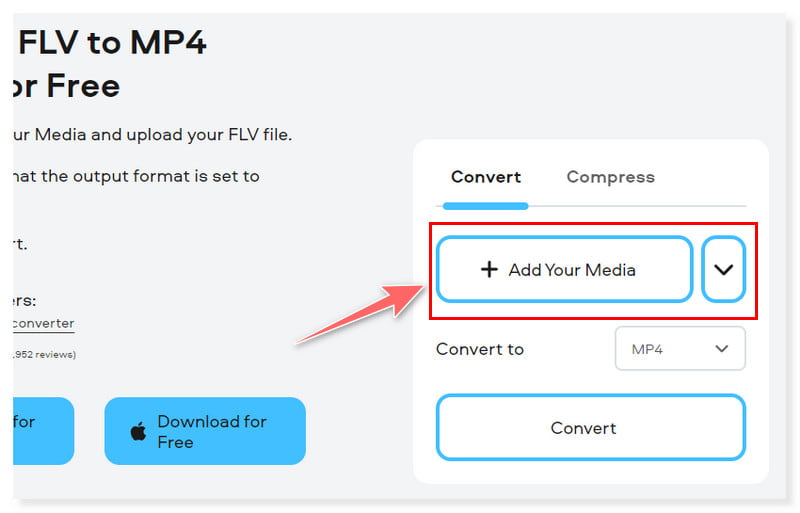This screenshot has width=800, height=513.
Task: Click the "or Free" heading line
Action: 66,85
